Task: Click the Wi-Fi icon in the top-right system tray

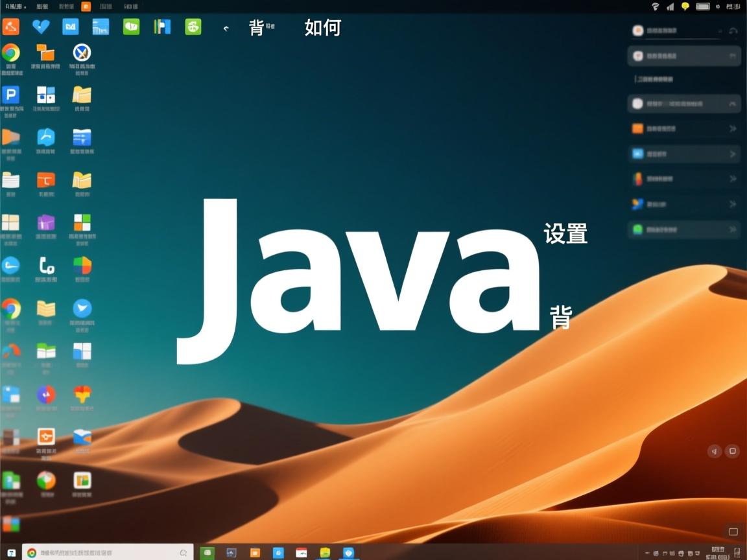Action: point(656,6)
